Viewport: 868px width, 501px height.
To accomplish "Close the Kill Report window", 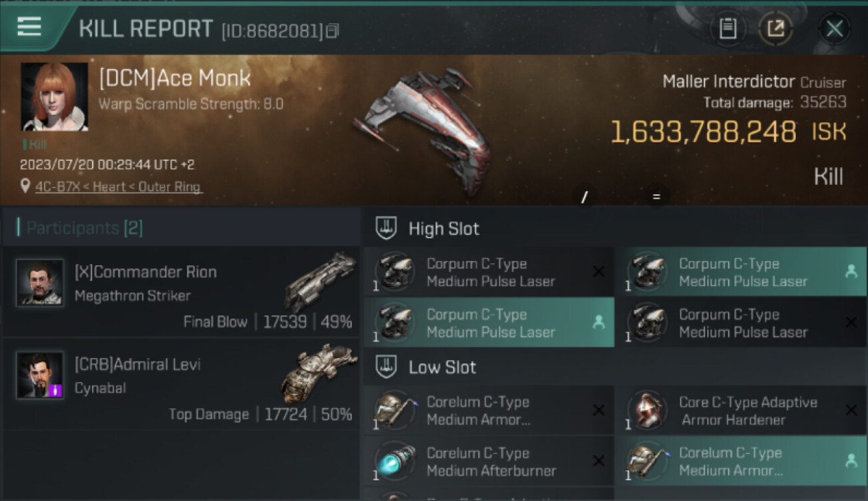I will pos(834,29).
